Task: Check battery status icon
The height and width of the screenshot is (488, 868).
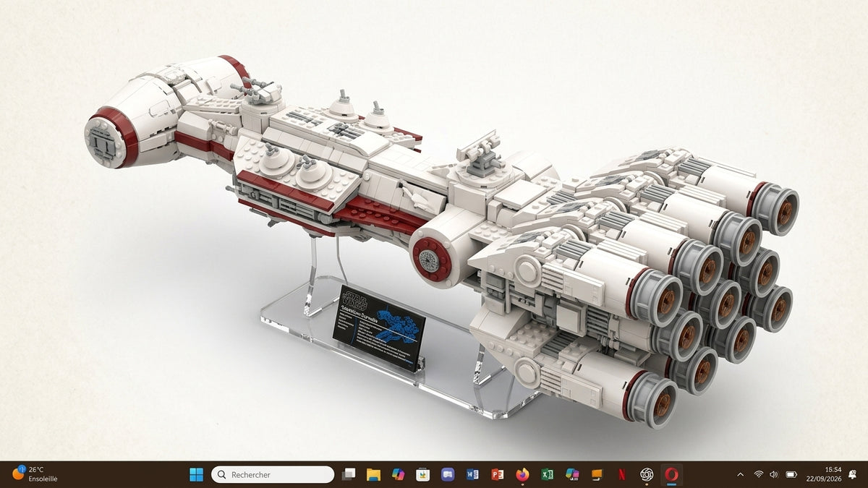Action: click(x=791, y=474)
